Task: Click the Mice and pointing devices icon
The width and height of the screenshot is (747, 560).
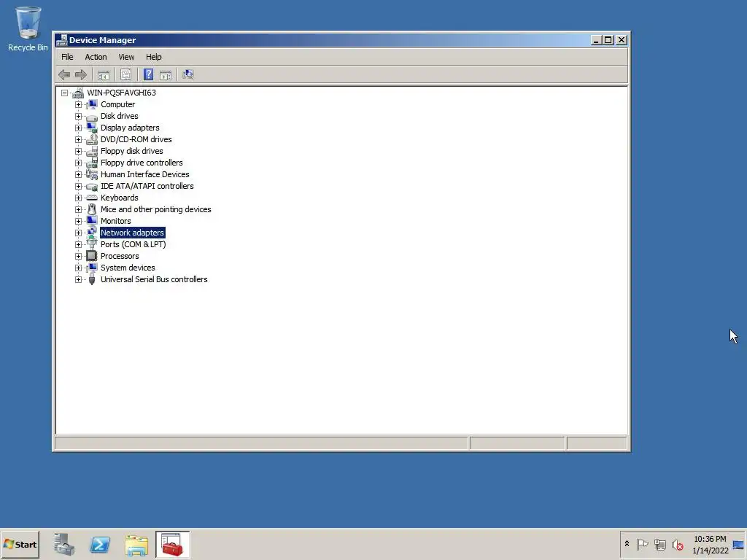Action: pyautogui.click(x=92, y=209)
